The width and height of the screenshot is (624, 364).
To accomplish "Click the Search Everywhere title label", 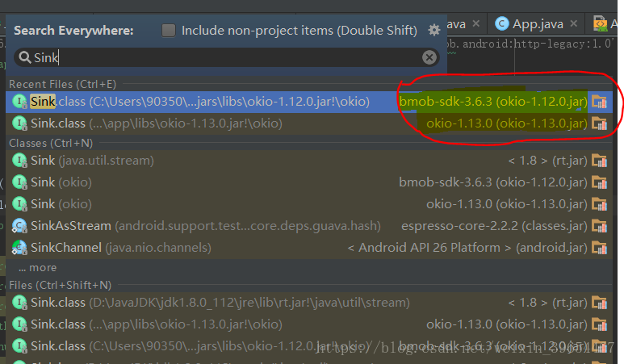I will click(x=74, y=31).
